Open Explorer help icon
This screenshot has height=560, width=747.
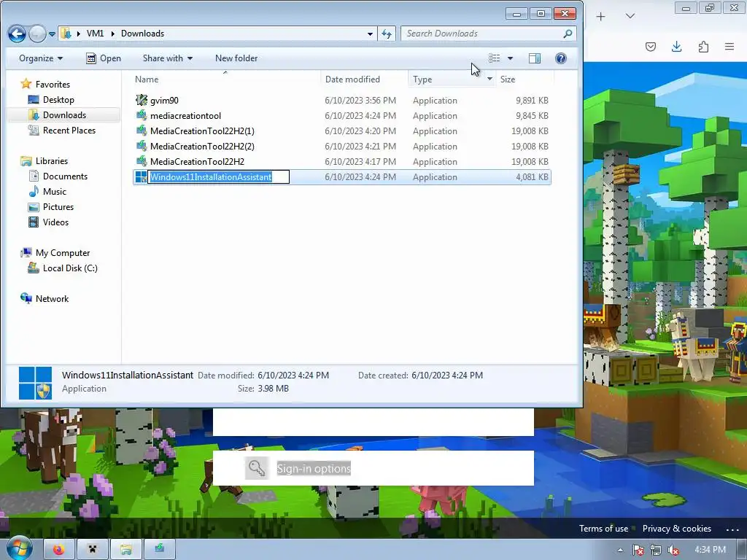[561, 58]
